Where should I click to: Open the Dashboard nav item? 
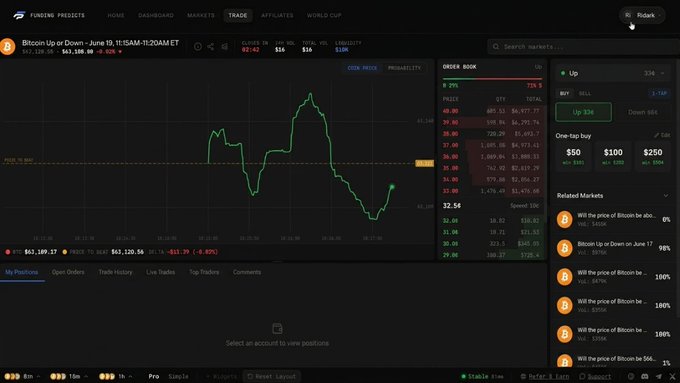[x=156, y=15]
